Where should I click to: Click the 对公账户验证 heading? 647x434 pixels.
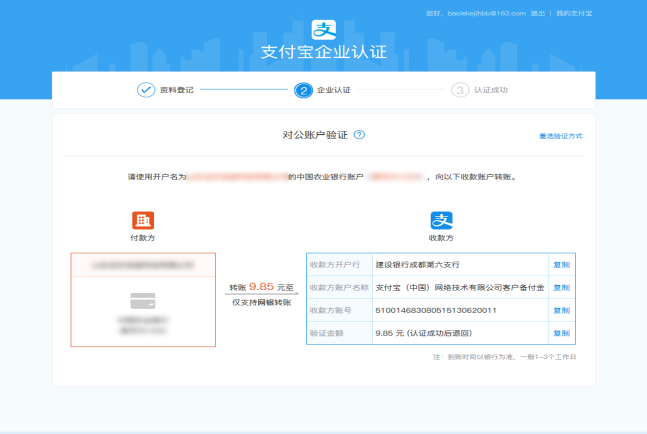315,135
